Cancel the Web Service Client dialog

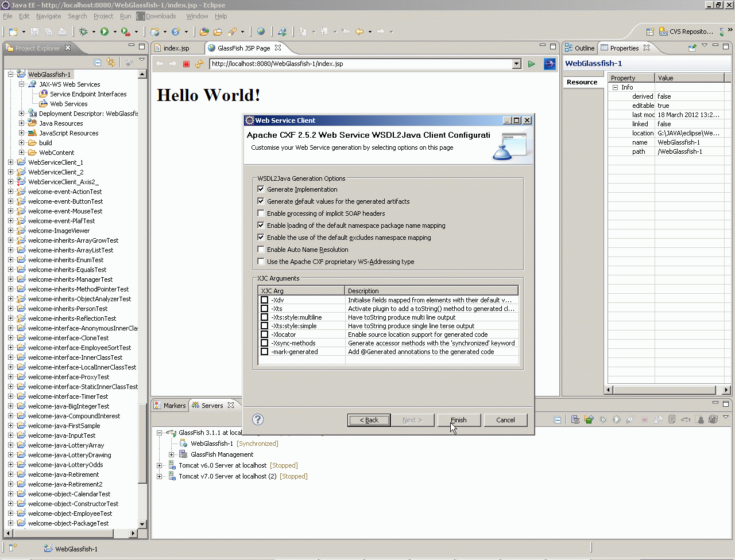coord(505,420)
